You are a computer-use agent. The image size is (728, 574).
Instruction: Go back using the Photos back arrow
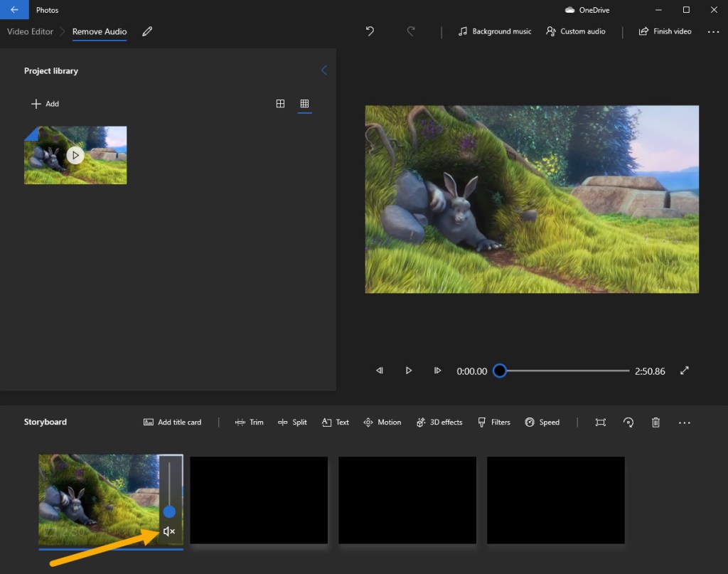coord(14,10)
